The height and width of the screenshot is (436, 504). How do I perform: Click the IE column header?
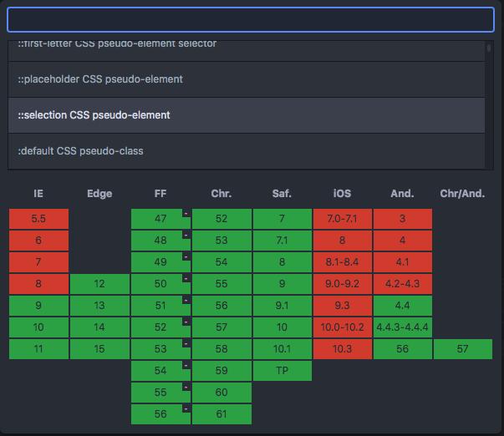click(38, 194)
